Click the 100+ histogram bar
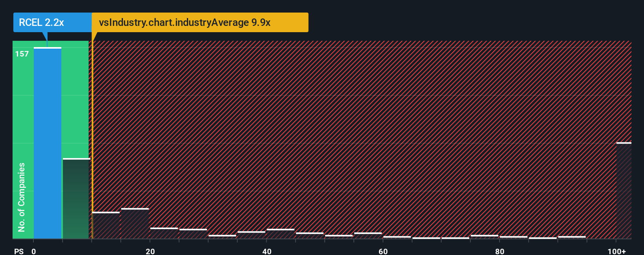This screenshot has width=644, height=255. [624, 191]
